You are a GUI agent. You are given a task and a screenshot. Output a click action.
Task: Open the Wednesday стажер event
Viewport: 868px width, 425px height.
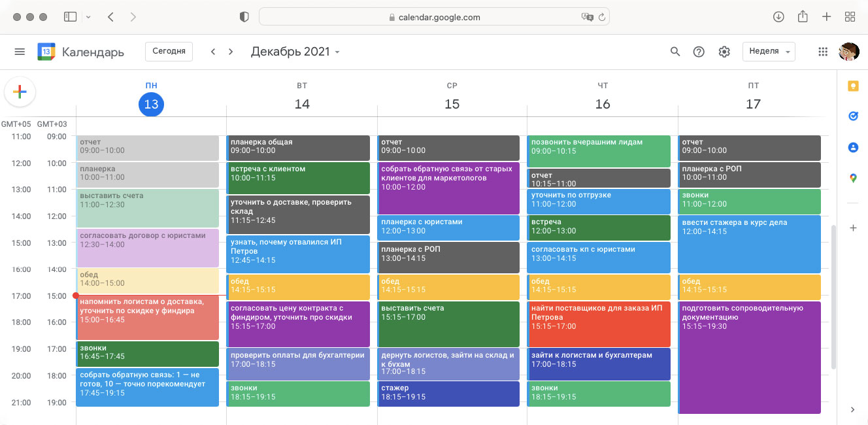448,393
